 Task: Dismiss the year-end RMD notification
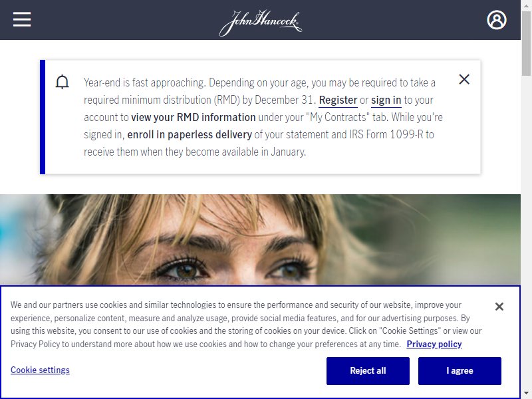click(x=464, y=79)
